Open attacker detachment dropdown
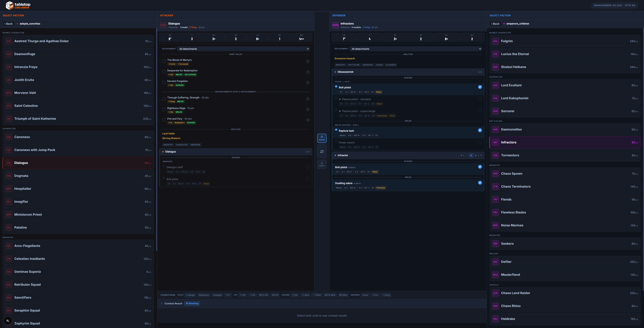Image resolution: width=644 pixels, height=328 pixels. [243, 49]
